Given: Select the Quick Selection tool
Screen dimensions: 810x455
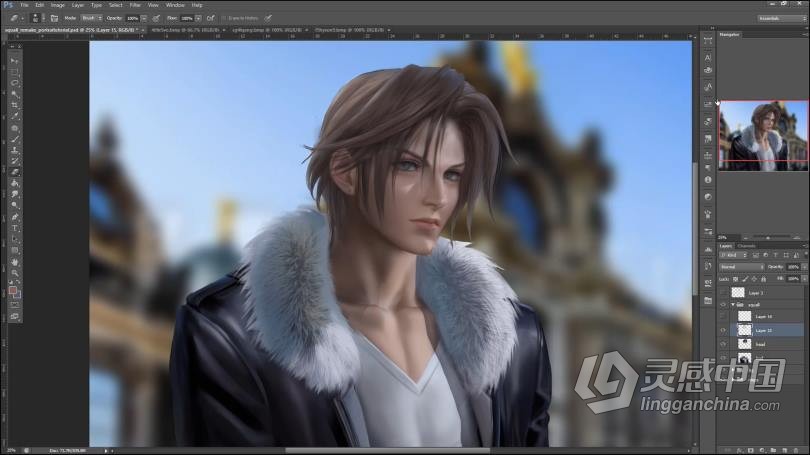Looking at the screenshot, I should pos(14,94).
